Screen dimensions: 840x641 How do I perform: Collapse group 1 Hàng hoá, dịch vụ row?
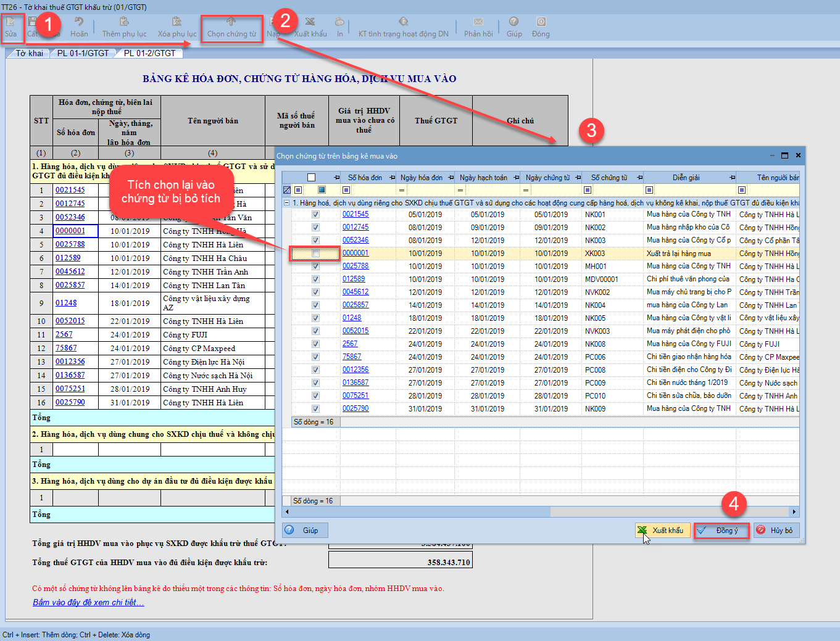286,202
